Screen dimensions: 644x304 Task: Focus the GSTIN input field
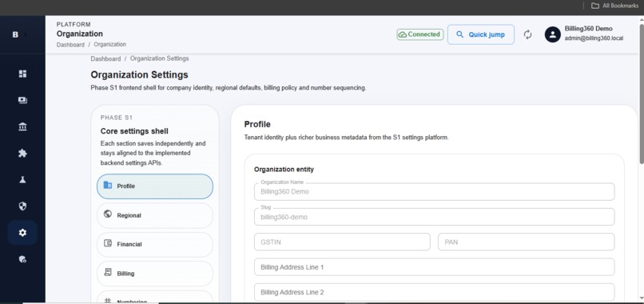[x=342, y=242]
